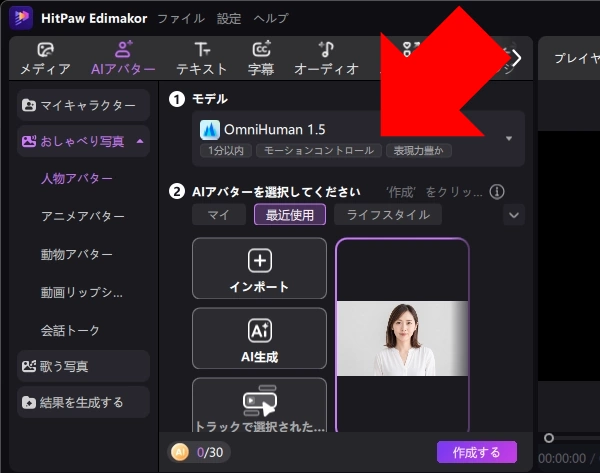The image size is (600, 473).
Task: Click the トラックで選択された... button
Action: click(259, 405)
